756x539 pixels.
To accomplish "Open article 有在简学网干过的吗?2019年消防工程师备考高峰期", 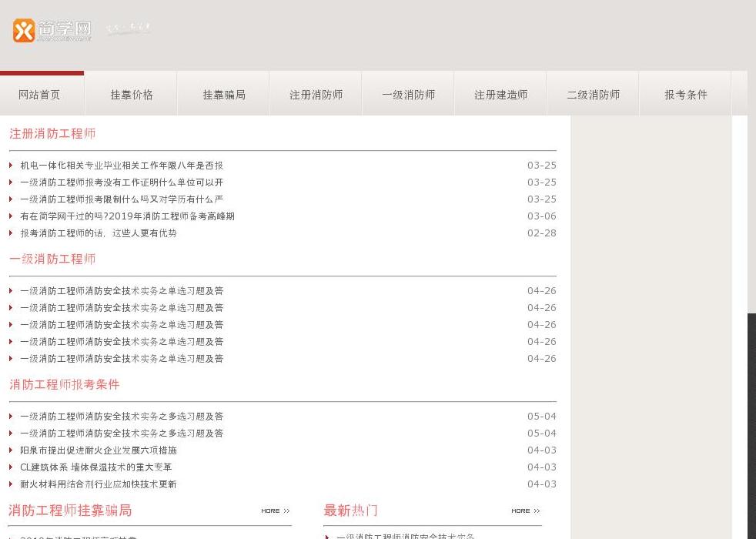I will [127, 216].
